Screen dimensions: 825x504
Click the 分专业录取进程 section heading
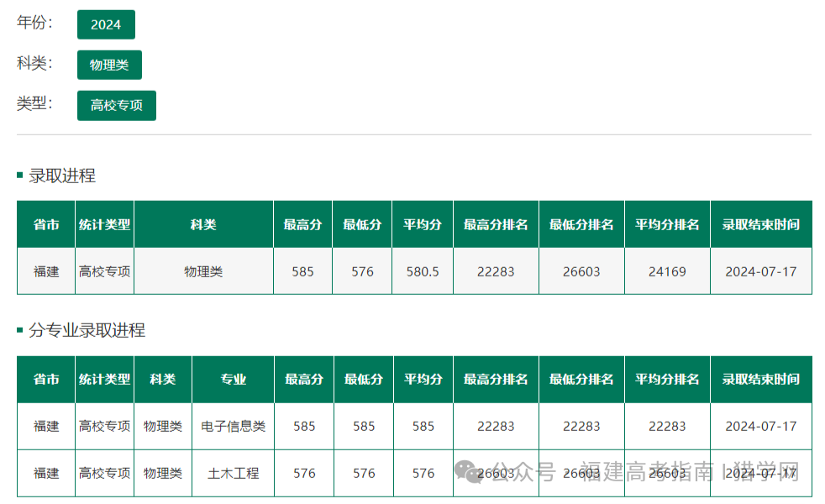[x=87, y=330]
